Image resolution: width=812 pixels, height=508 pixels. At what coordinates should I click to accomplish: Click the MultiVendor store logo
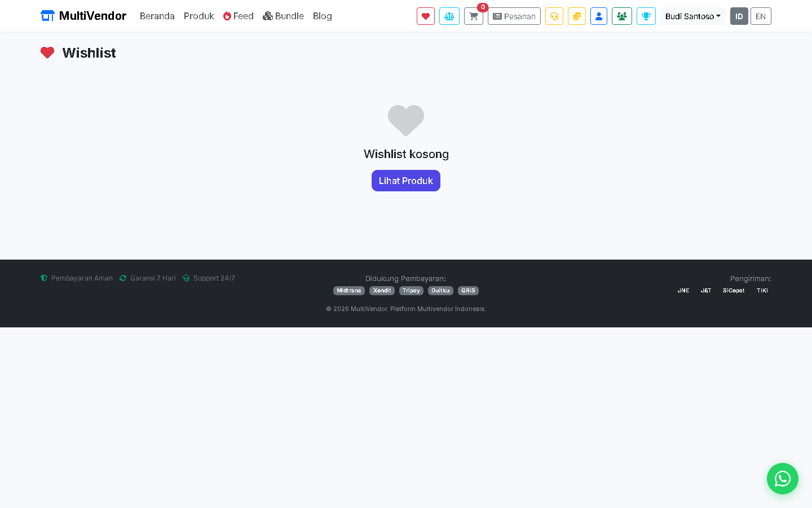tap(83, 16)
